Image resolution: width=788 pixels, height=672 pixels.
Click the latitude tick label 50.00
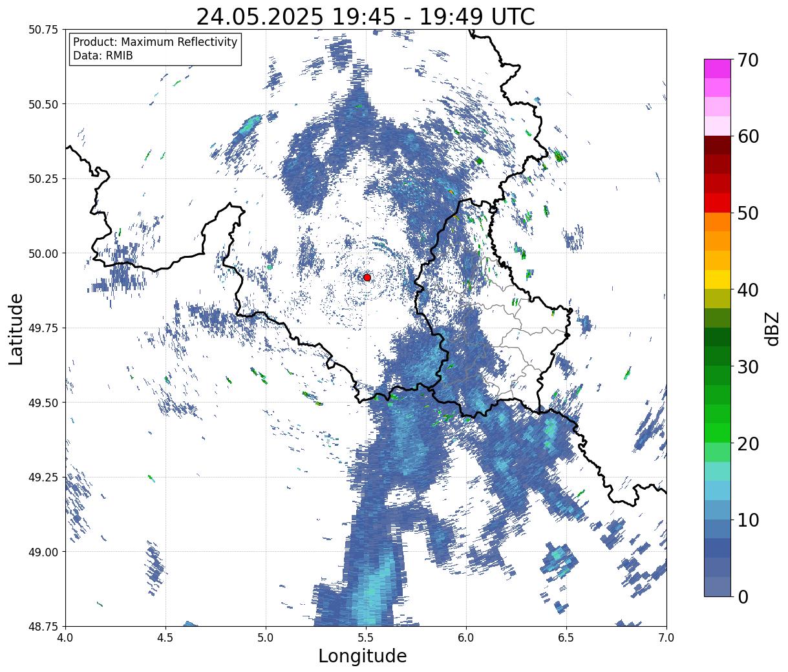pos(43,253)
